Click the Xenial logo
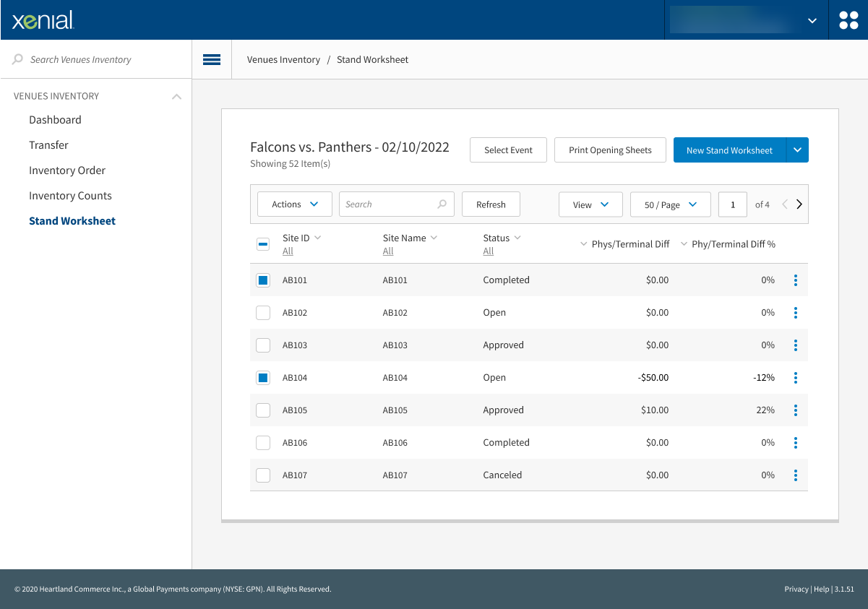The height and width of the screenshot is (609, 868). click(43, 20)
